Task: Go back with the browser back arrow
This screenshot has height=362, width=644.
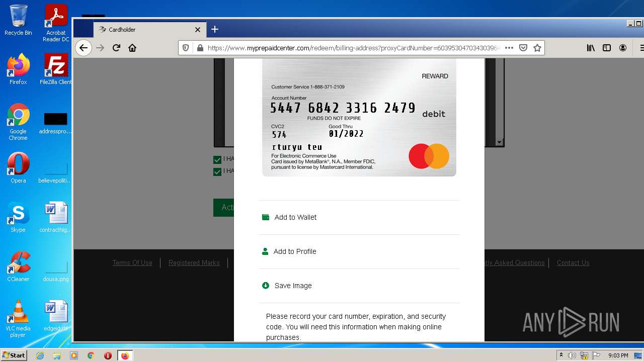Action: [x=84, y=48]
